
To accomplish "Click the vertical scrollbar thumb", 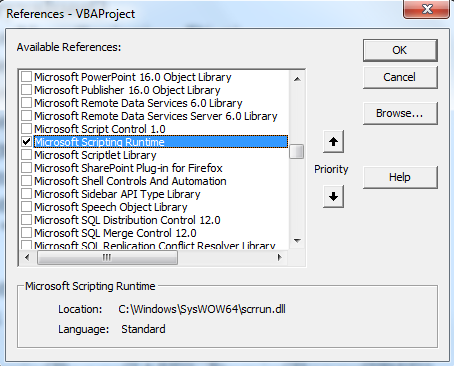I will pyautogui.click(x=297, y=152).
